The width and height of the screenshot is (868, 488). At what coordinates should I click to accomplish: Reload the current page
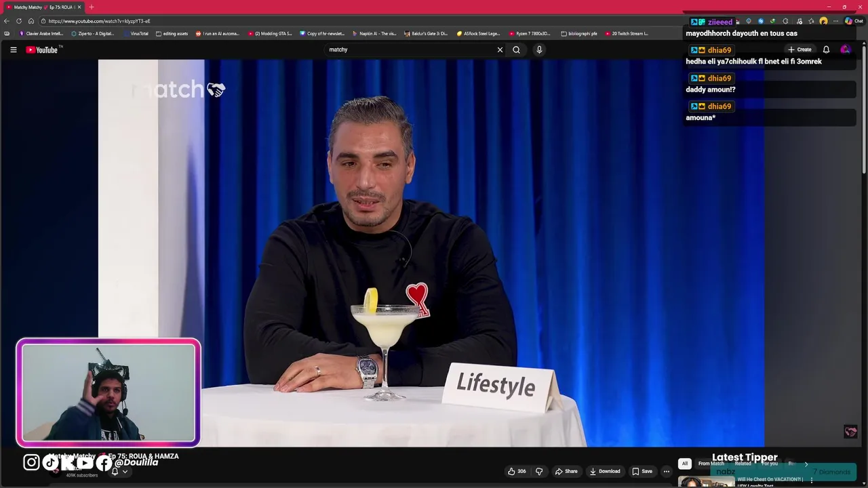pos(19,21)
